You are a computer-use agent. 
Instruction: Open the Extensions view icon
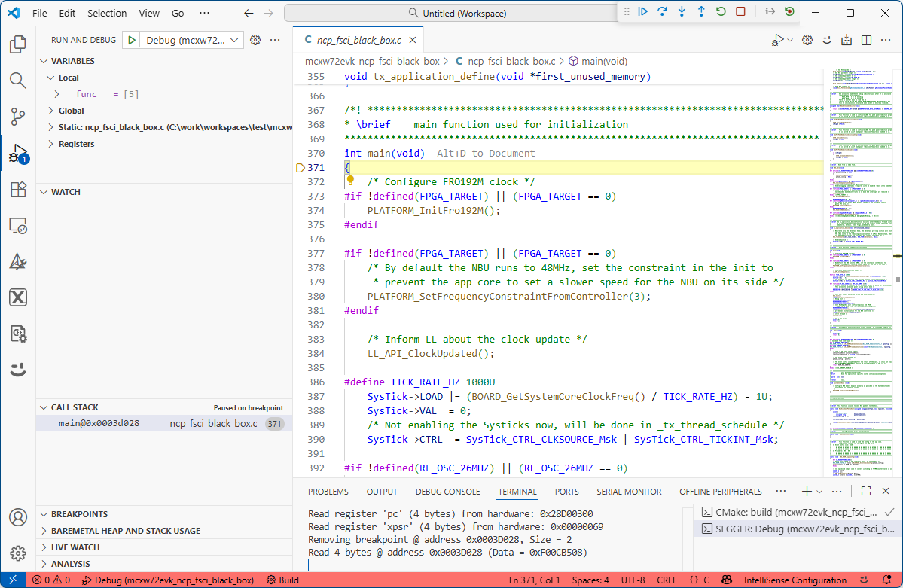pos(17,187)
